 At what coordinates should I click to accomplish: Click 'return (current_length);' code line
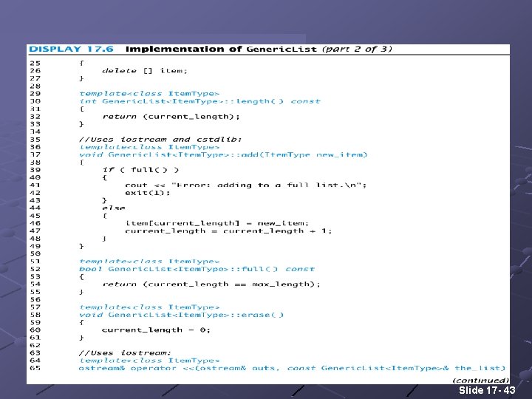click(x=171, y=117)
